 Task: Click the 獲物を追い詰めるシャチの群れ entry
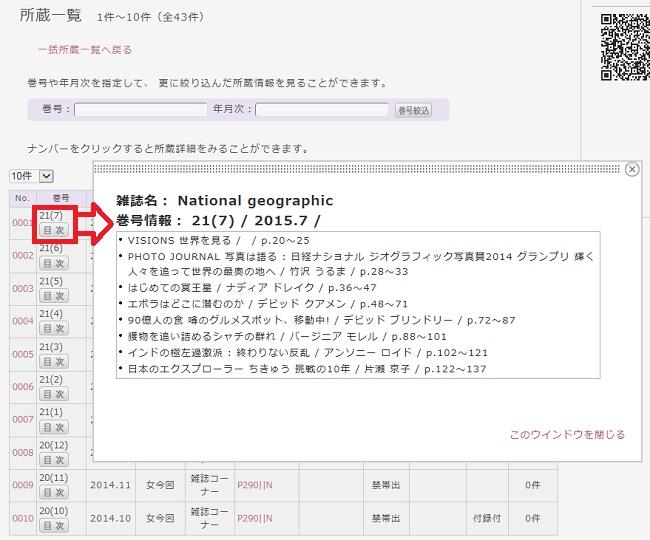coord(287,337)
